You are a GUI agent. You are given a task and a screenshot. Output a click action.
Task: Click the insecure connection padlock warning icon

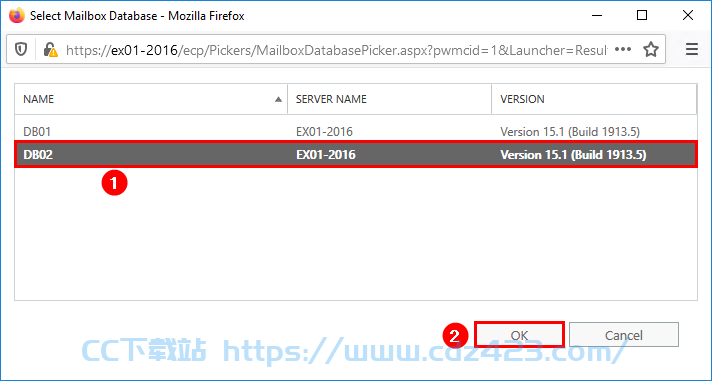pos(50,49)
